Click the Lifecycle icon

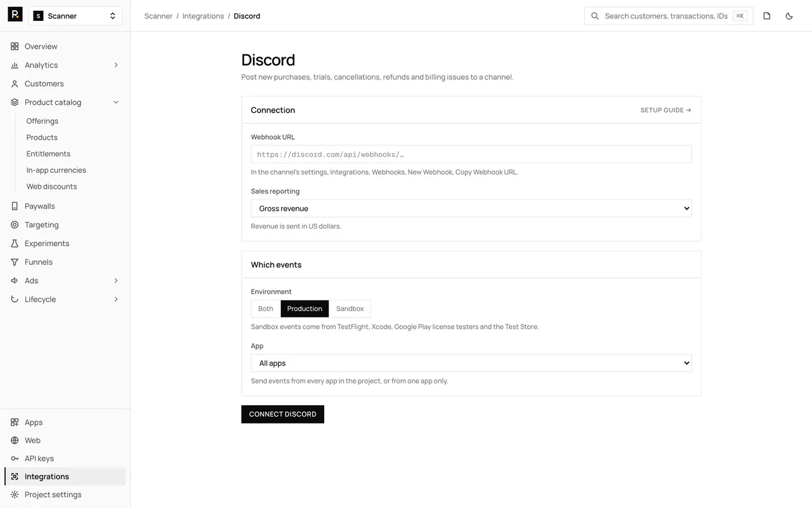pos(15,299)
